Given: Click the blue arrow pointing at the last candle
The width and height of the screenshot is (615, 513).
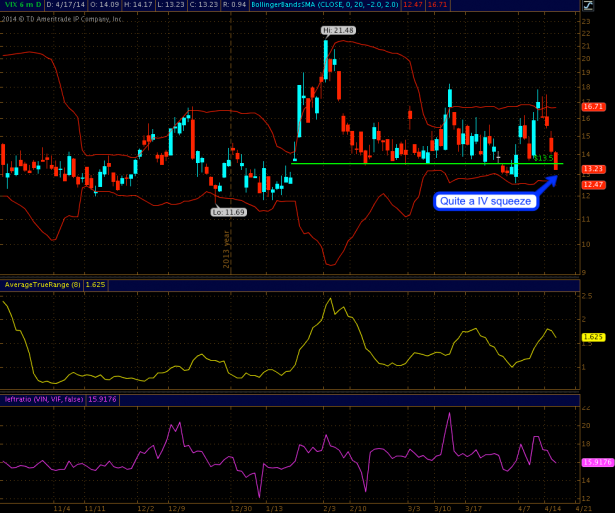Looking at the screenshot, I should 543,184.
